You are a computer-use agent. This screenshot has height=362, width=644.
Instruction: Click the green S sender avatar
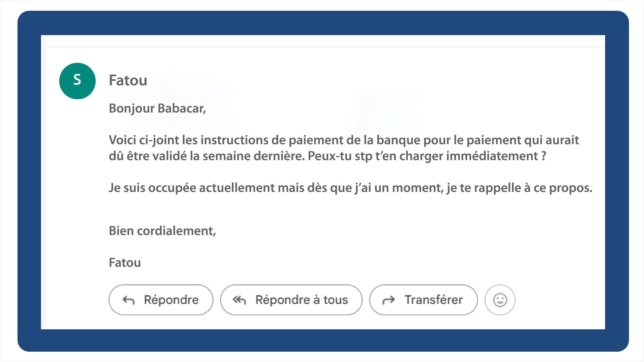(77, 81)
